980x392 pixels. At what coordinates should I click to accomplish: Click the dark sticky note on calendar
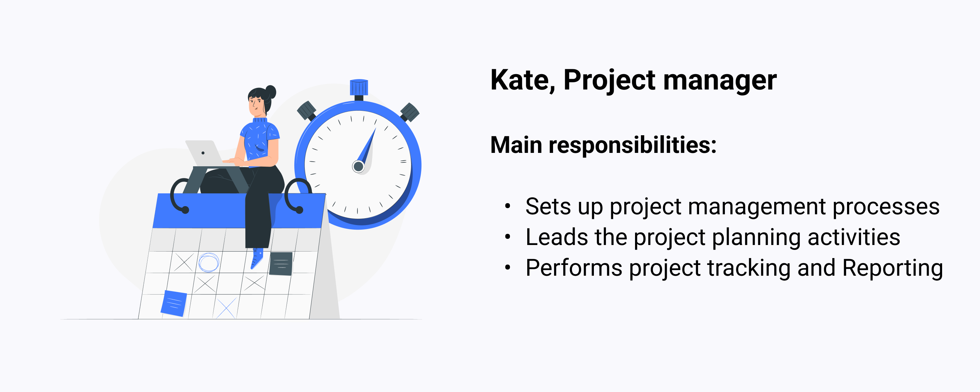point(281,263)
